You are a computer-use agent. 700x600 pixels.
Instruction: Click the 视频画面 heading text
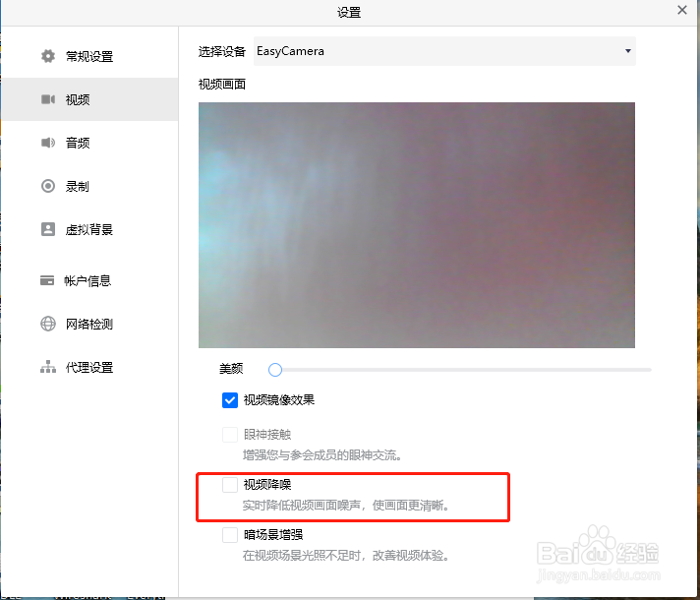click(x=222, y=84)
